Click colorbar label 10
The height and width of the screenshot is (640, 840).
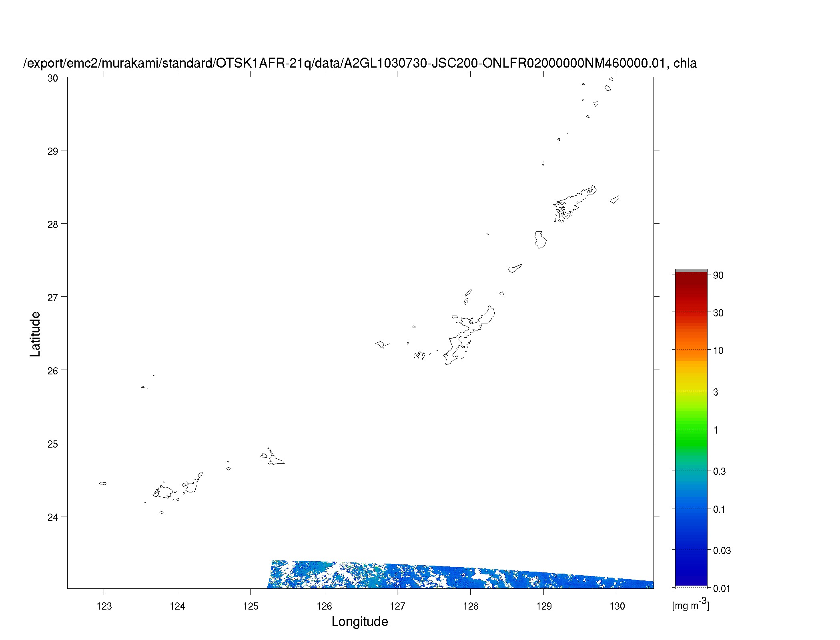pyautogui.click(x=718, y=350)
